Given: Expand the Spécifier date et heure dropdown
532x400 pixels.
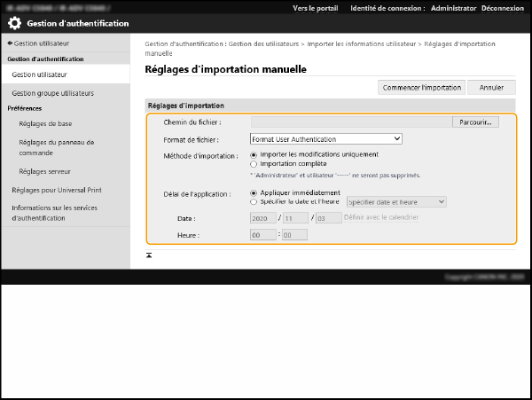Looking at the screenshot, I should [x=395, y=201].
